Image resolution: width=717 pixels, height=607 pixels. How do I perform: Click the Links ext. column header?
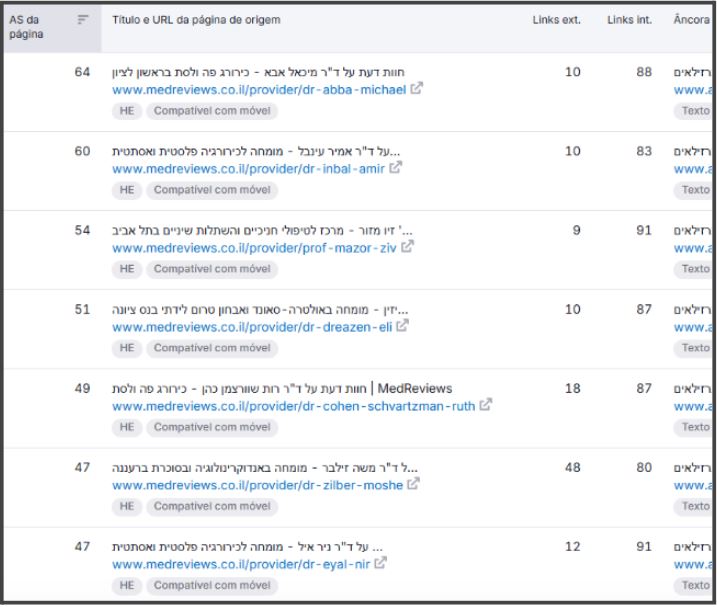[x=556, y=20]
